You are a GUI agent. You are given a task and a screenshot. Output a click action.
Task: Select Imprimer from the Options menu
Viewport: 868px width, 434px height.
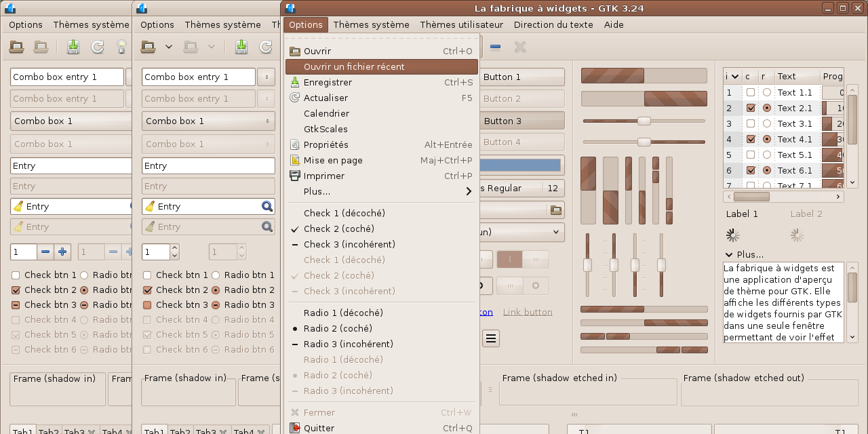[x=323, y=176]
